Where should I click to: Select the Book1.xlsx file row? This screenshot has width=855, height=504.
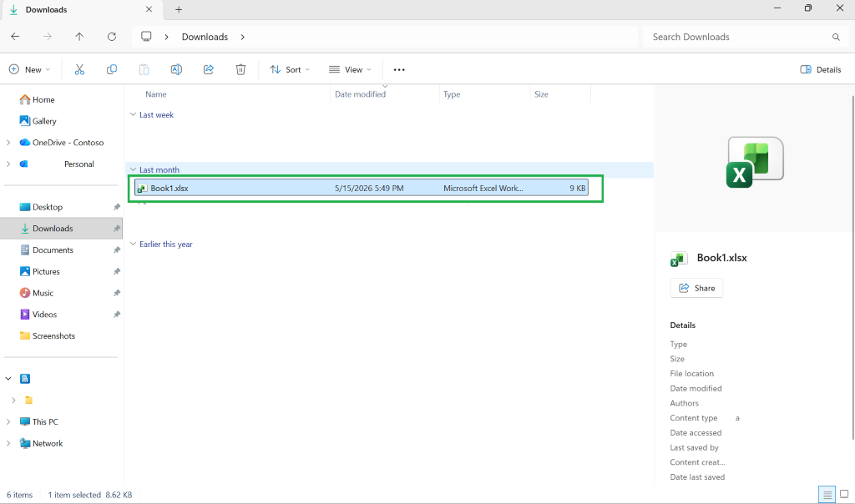pos(361,188)
